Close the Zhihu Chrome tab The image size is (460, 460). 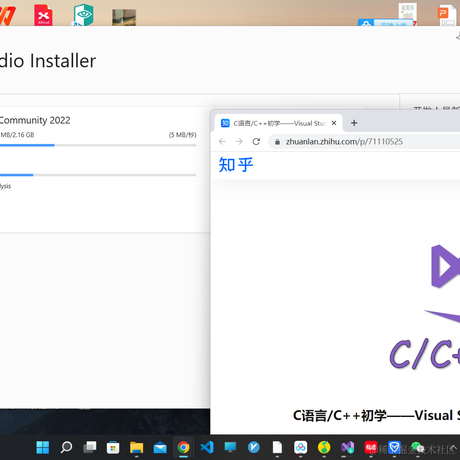pyautogui.click(x=334, y=123)
